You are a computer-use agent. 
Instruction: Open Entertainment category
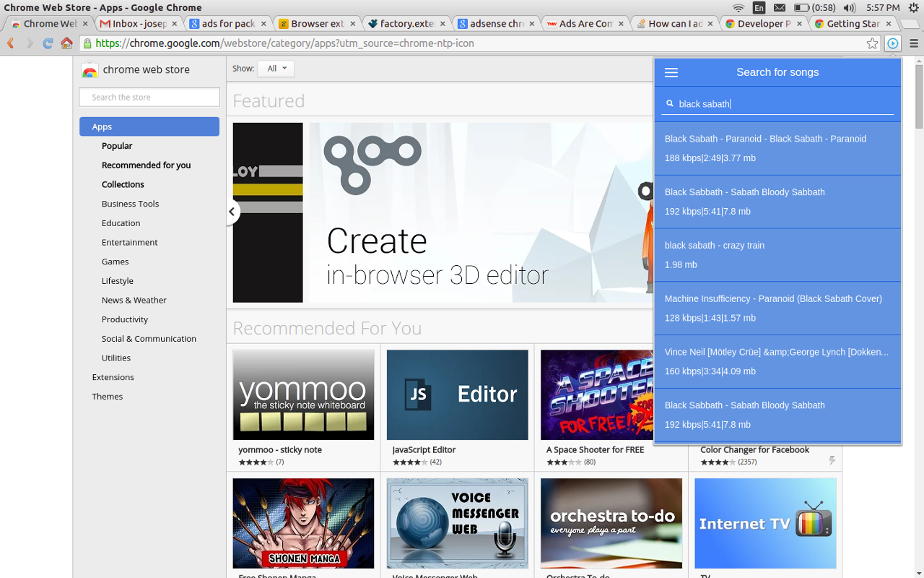tap(129, 242)
